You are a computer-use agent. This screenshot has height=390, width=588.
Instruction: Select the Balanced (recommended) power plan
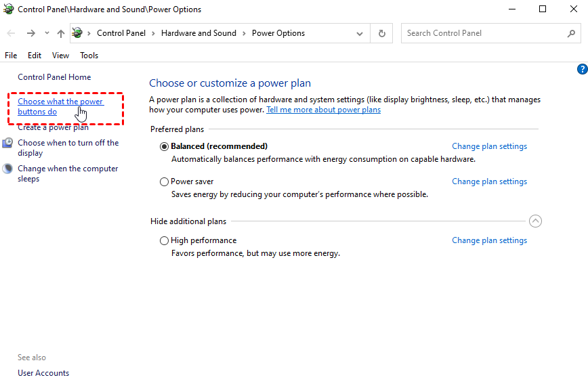[164, 146]
